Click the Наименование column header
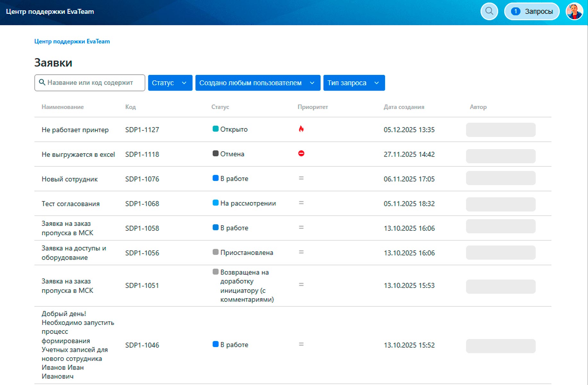This screenshot has height=385, width=588. coord(62,107)
